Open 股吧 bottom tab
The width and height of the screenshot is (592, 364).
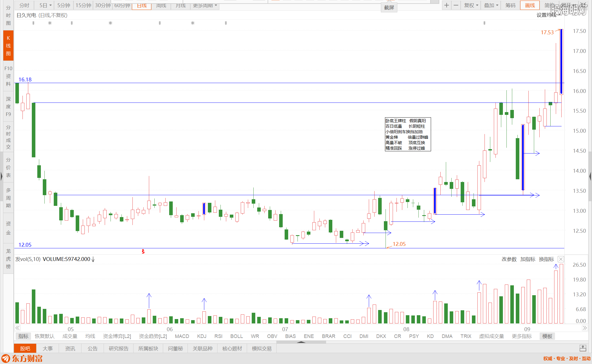(x=25, y=348)
